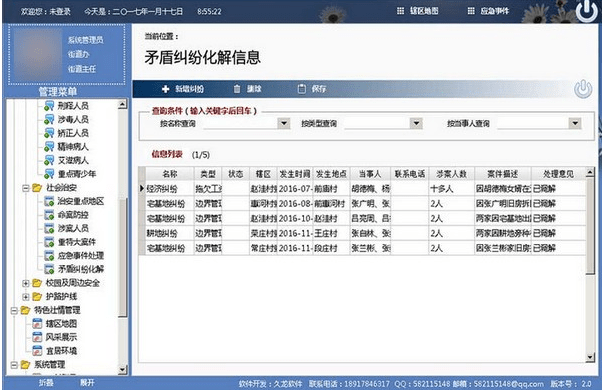Click table scrollbar up arrow

click(x=590, y=172)
